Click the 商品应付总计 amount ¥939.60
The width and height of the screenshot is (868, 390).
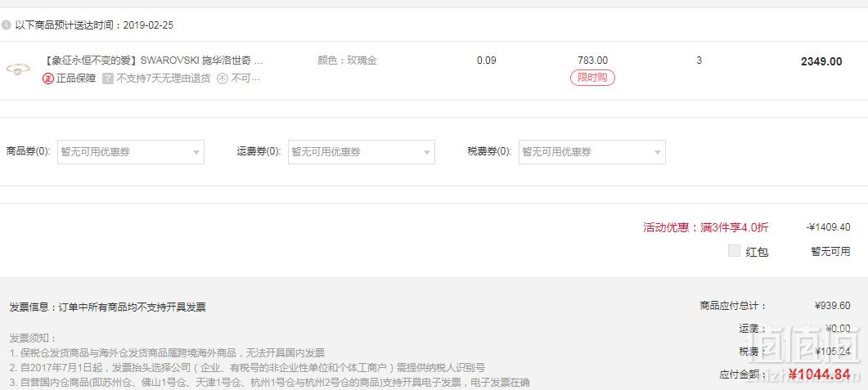tap(833, 305)
